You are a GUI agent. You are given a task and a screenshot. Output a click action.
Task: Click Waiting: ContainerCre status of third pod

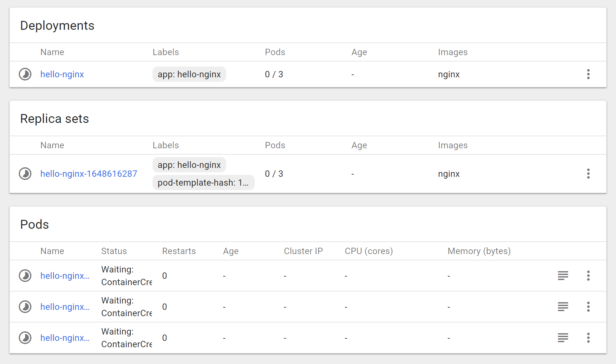127,338
